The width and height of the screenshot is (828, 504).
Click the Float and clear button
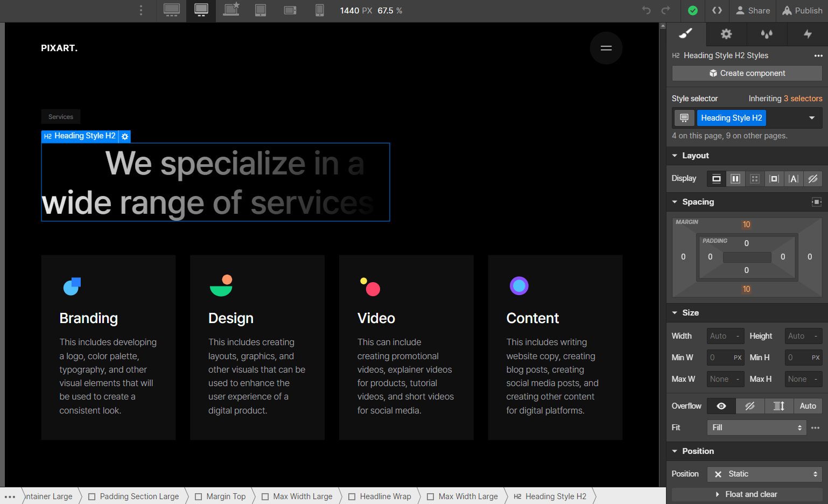click(747, 494)
